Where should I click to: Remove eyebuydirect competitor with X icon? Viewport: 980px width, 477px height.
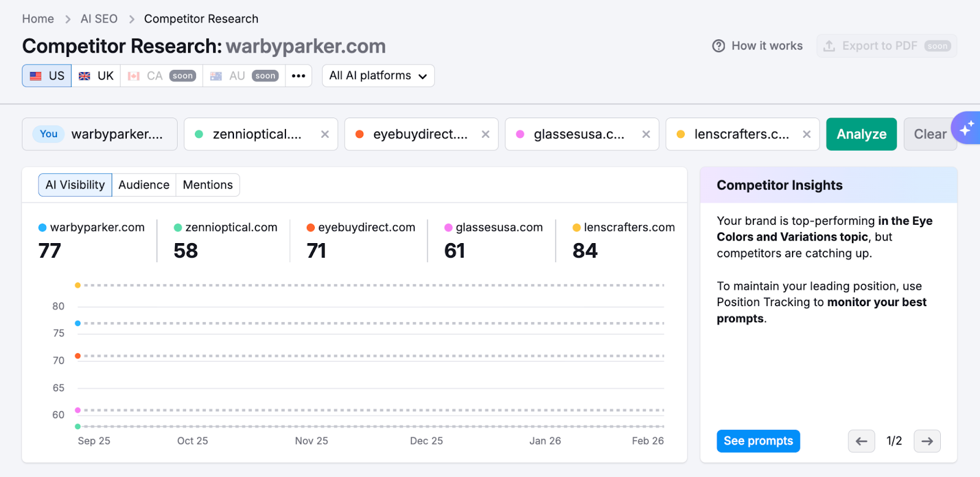pos(485,134)
